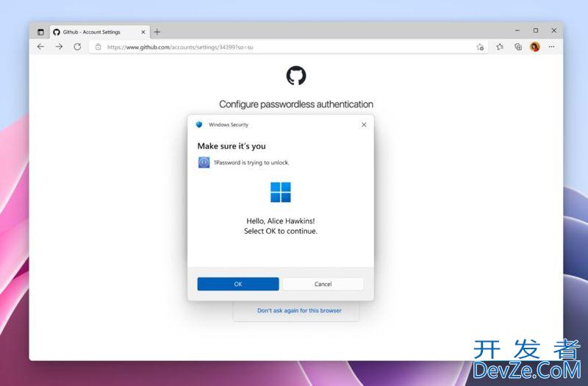Click the 'Make sure it's you' heading

click(x=232, y=146)
